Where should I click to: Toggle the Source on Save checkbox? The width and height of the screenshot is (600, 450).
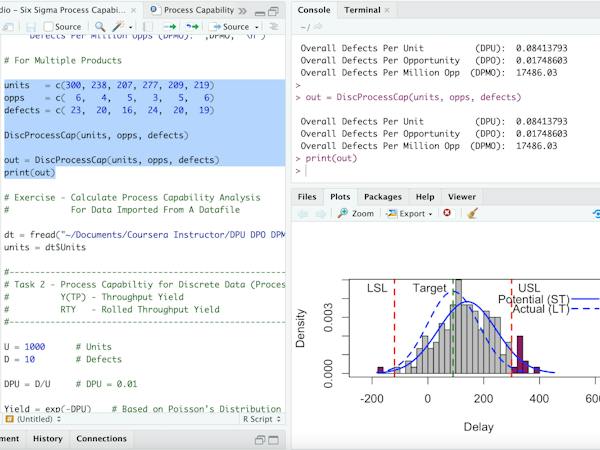click(x=48, y=26)
